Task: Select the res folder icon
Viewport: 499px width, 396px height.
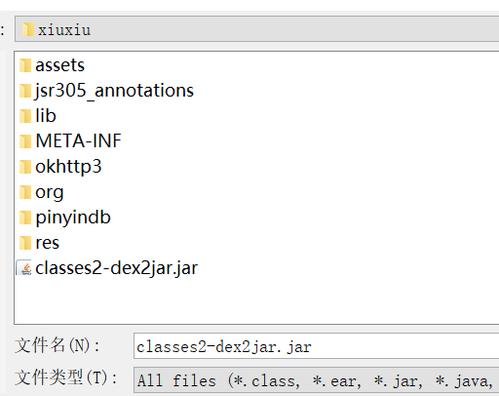Action: (x=25, y=243)
